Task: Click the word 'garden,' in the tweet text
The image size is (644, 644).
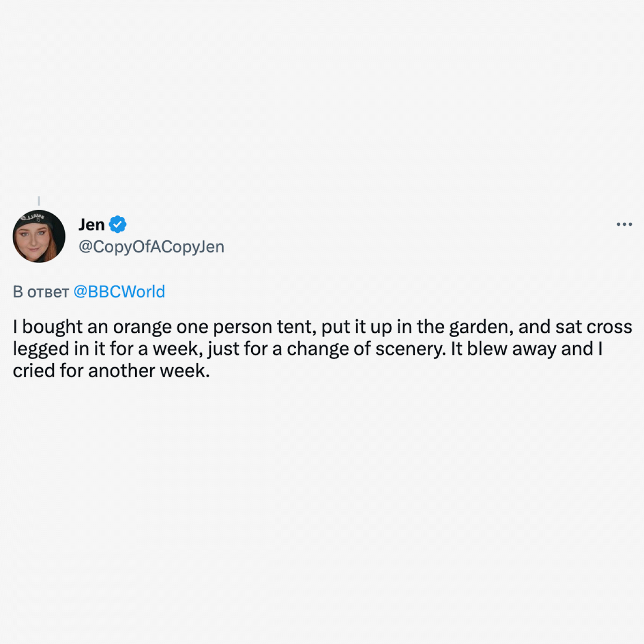Action: [x=481, y=328]
